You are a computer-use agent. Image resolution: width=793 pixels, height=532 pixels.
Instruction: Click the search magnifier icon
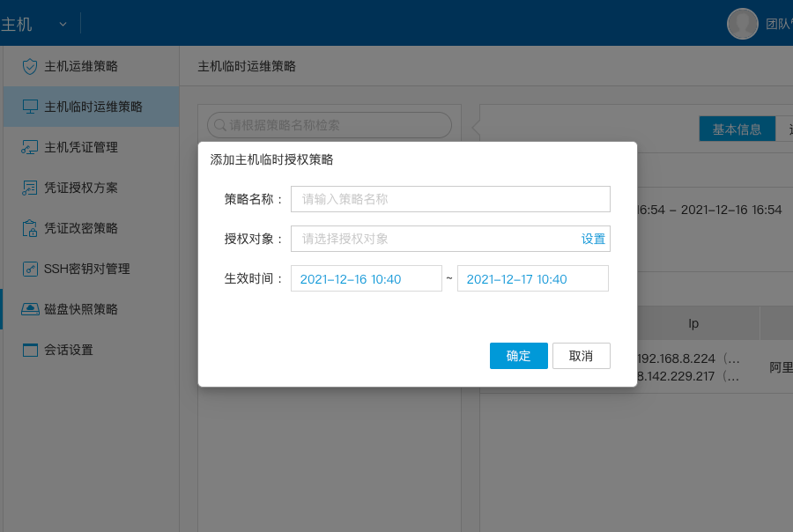tap(219, 125)
